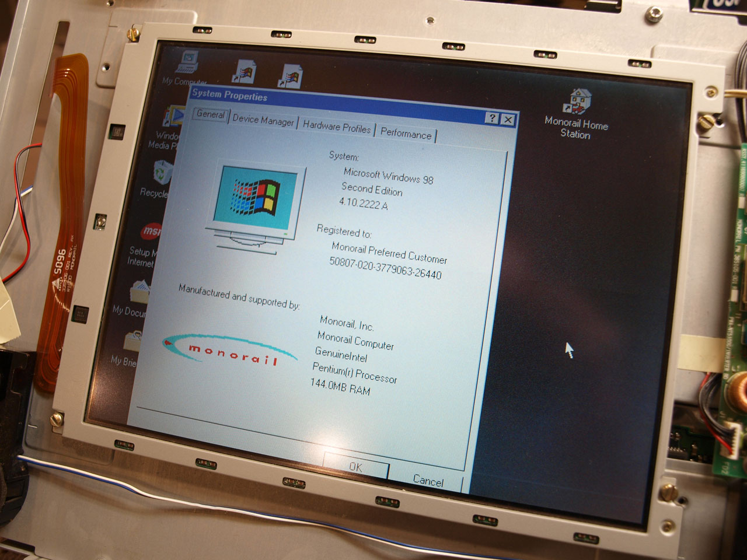The width and height of the screenshot is (747, 560).
Task: Click the product ID "50807-020-3779063-26440"
Action: 386,268
